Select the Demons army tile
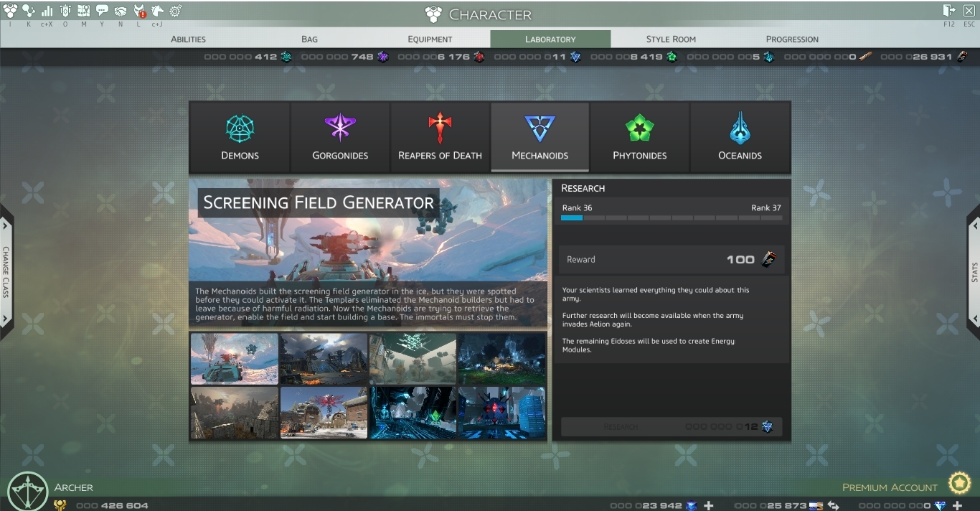Image resolution: width=980 pixels, height=511 pixels. [x=240, y=137]
